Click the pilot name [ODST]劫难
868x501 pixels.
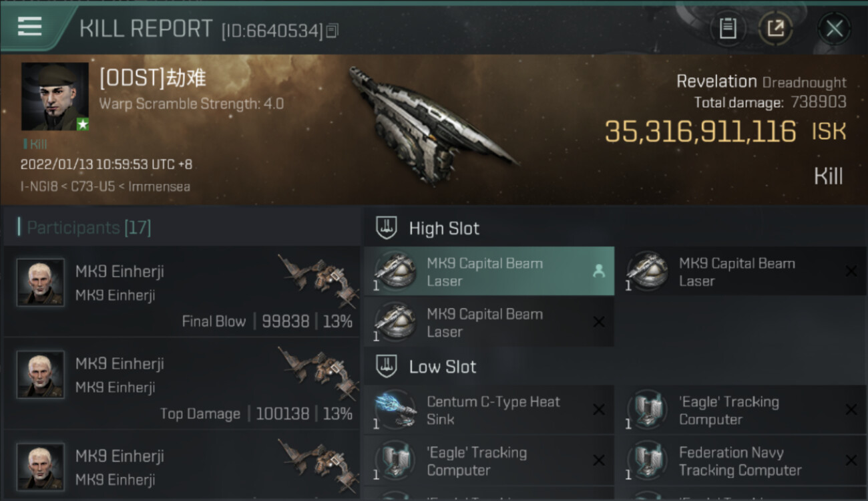[x=153, y=78]
